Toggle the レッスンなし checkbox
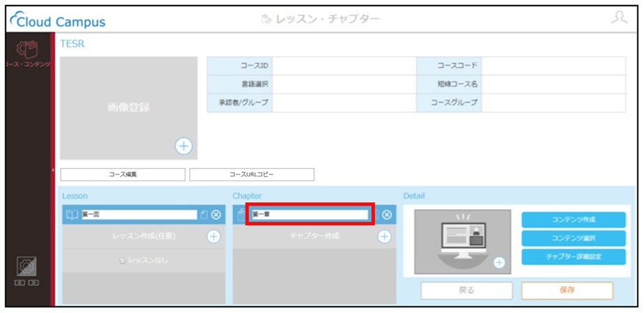 tap(122, 261)
